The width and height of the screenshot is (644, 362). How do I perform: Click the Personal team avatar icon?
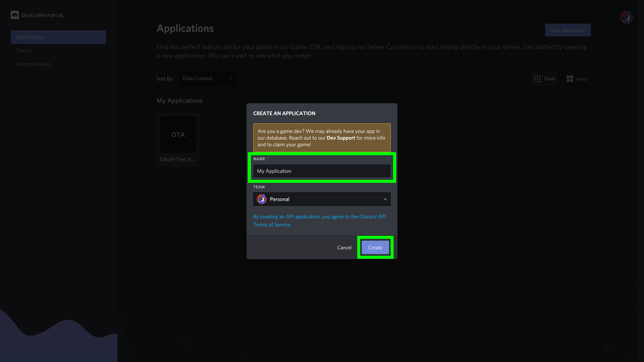[261, 199]
